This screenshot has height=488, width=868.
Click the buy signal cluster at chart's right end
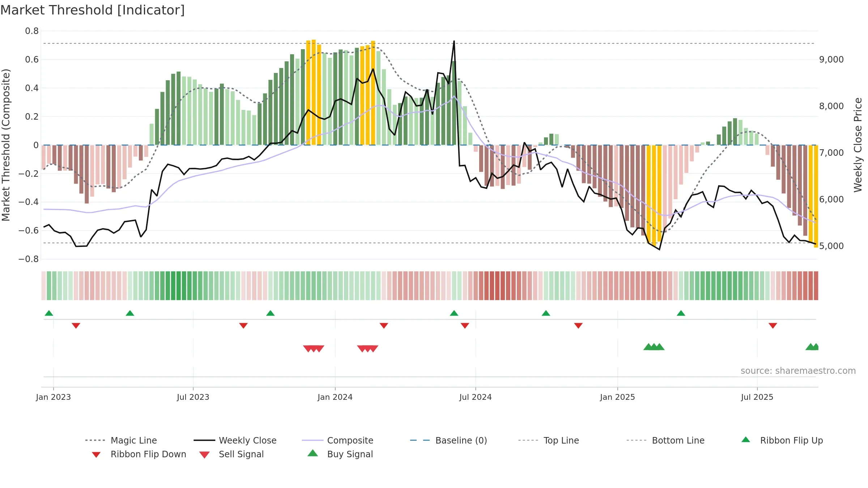pos(812,347)
